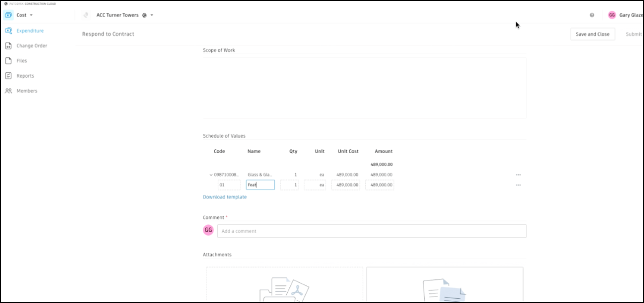This screenshot has width=644, height=303.
Task: Click the file upload drop zone under Attachments
Action: 285,284
